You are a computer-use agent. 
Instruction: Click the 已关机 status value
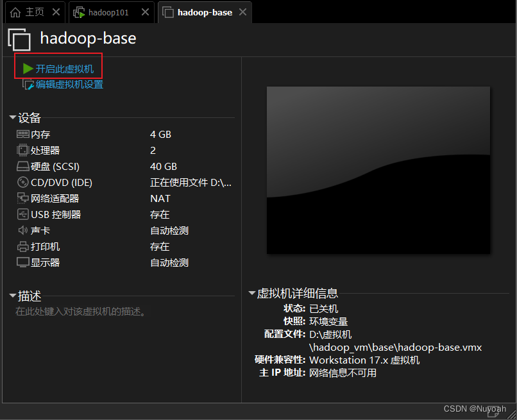click(323, 308)
